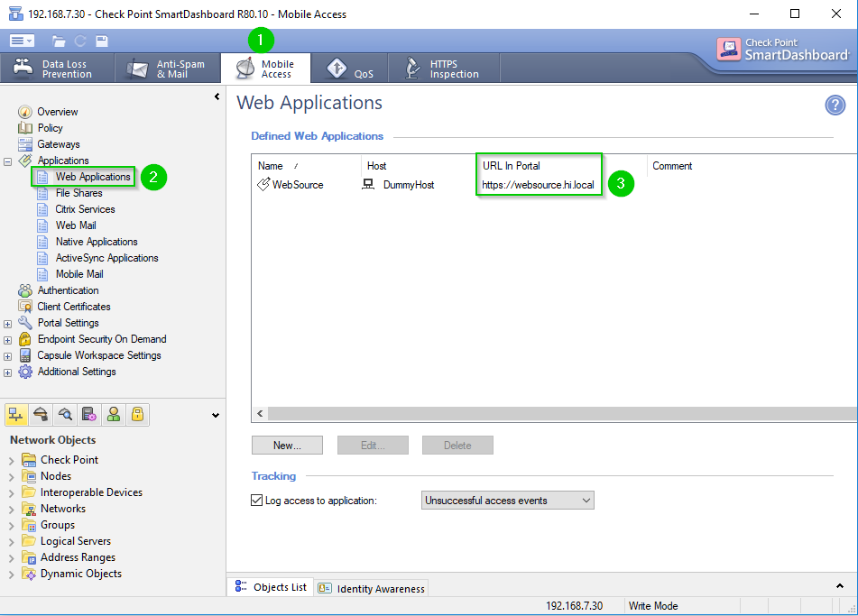Collapse the Applications tree node
The height and width of the screenshot is (616, 858).
coord(7,161)
